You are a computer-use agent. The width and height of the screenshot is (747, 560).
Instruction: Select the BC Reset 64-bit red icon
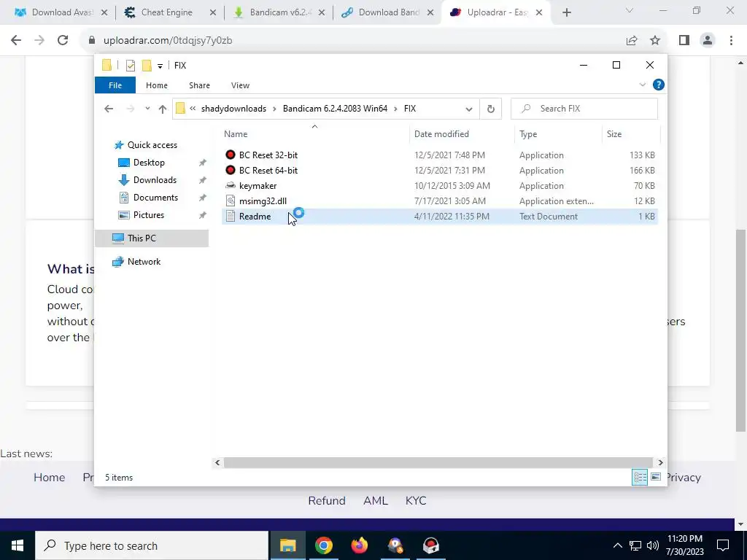pyautogui.click(x=231, y=170)
